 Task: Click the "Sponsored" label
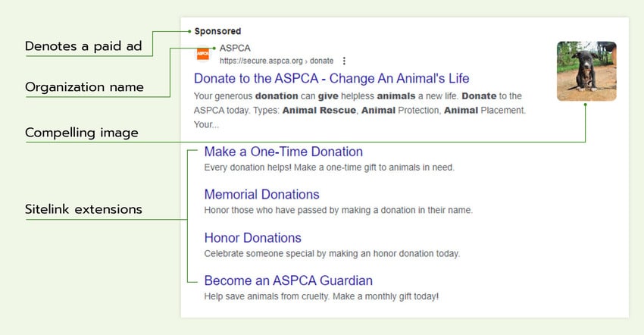coord(217,31)
